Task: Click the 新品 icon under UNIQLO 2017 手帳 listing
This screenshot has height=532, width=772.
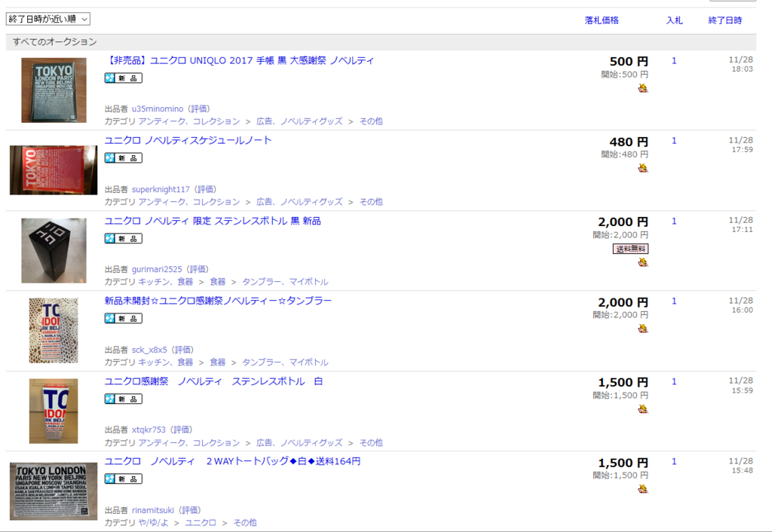Action: tap(123, 78)
